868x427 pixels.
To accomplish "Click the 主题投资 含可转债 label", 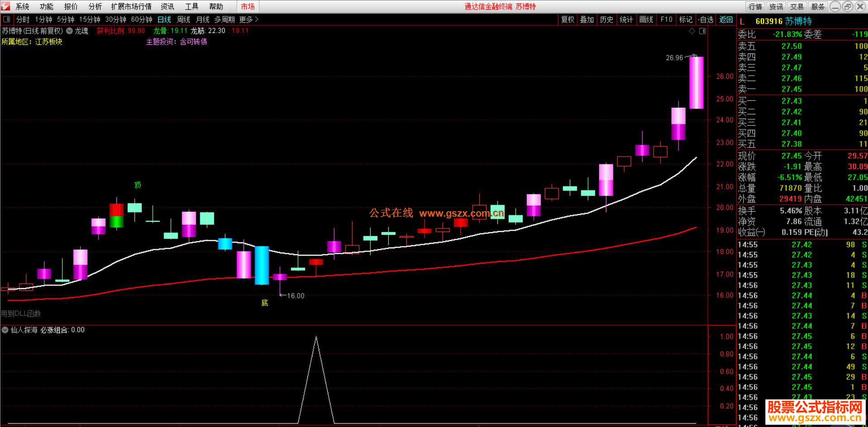I will click(176, 42).
